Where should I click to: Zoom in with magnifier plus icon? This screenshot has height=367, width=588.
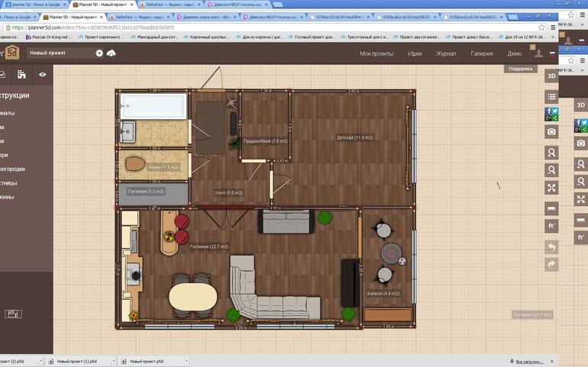point(551,153)
